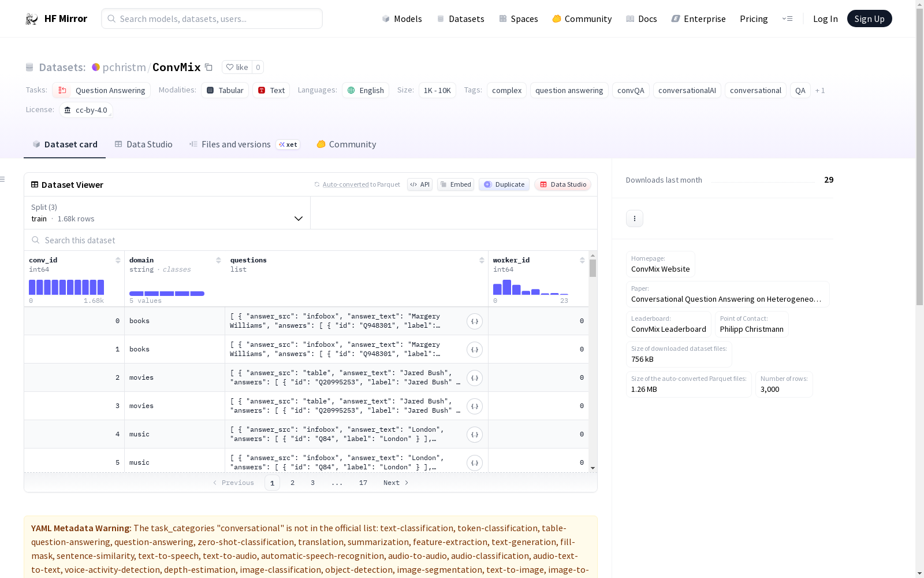
Task: Open Datasets in the top navigation
Action: coord(461,19)
